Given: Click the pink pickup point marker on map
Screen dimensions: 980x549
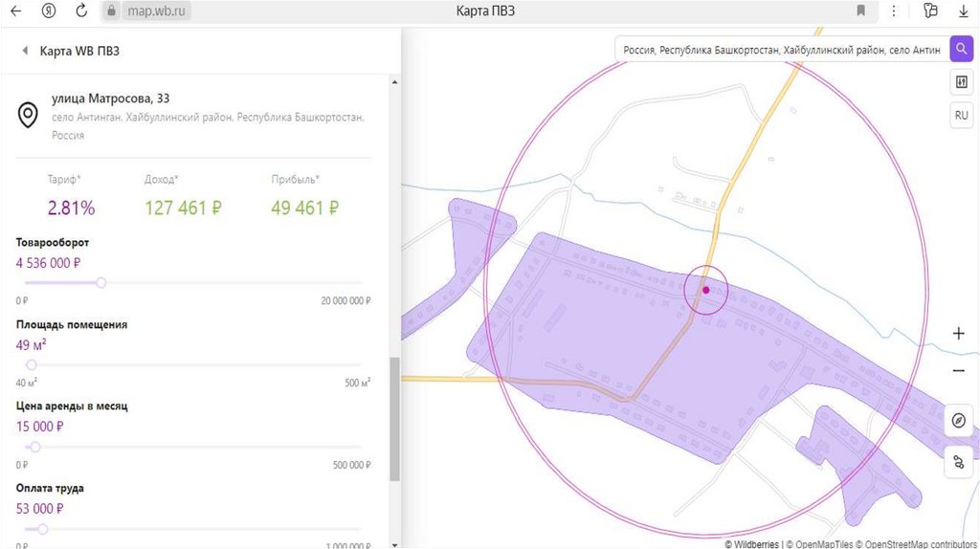Looking at the screenshot, I should click(x=706, y=289).
